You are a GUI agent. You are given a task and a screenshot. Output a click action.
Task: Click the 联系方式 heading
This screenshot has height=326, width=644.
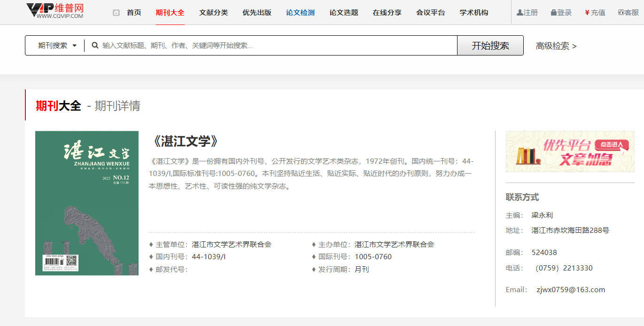tap(522, 197)
